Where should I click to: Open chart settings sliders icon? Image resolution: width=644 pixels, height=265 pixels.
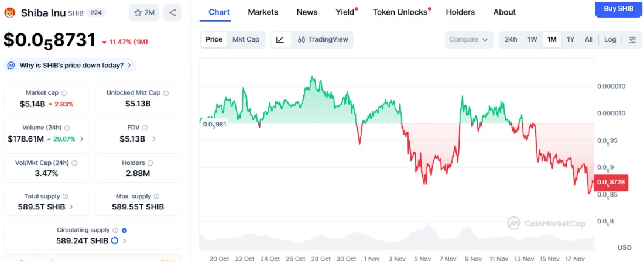[632, 39]
